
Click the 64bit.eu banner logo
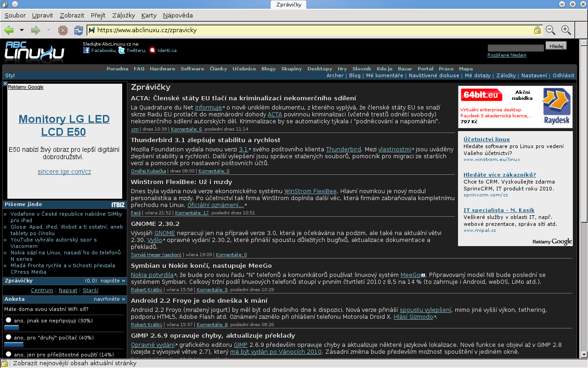[481, 95]
